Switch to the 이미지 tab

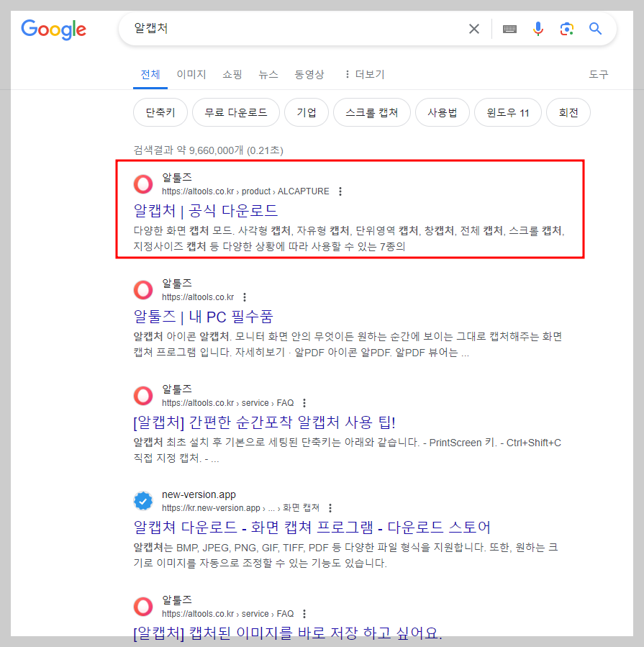[191, 75]
